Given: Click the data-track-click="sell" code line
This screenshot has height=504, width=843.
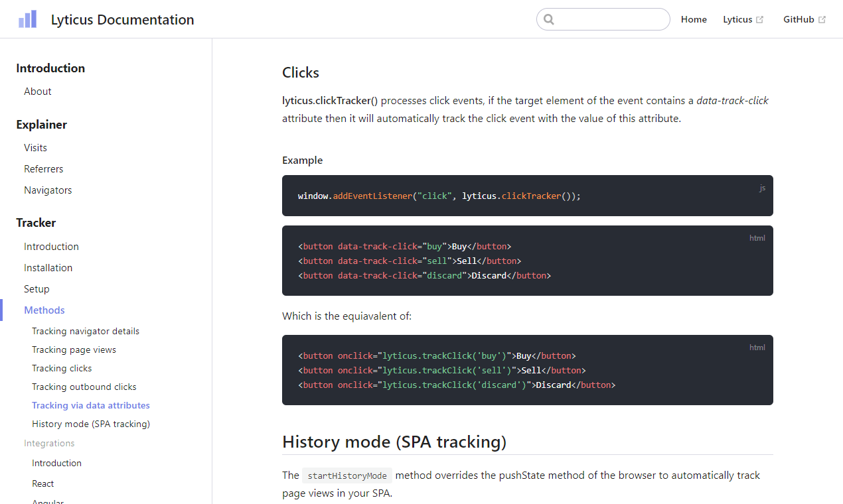Looking at the screenshot, I should [x=410, y=261].
